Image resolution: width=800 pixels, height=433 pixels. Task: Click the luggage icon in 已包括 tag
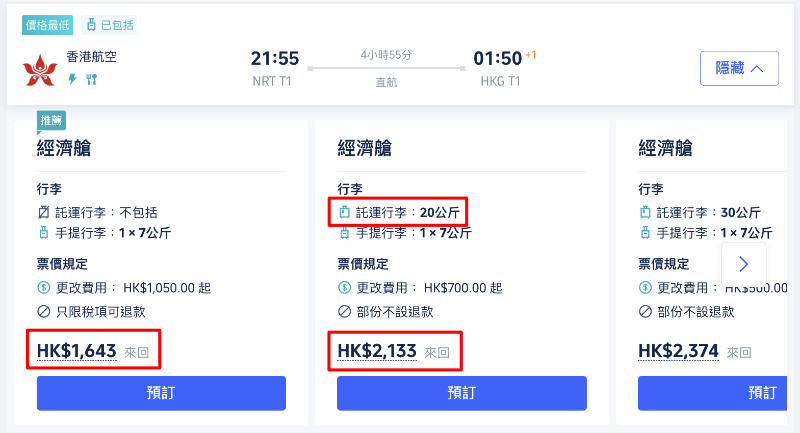pos(91,24)
